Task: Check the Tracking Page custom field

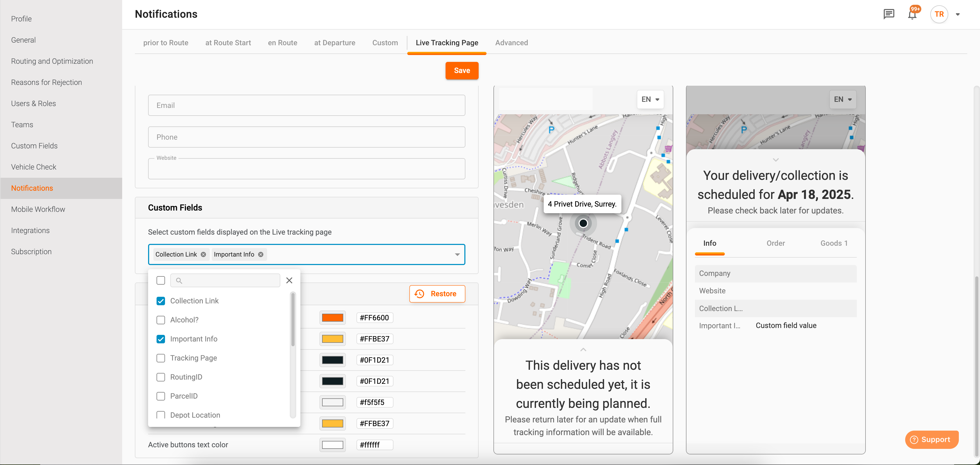Action: 161,358
